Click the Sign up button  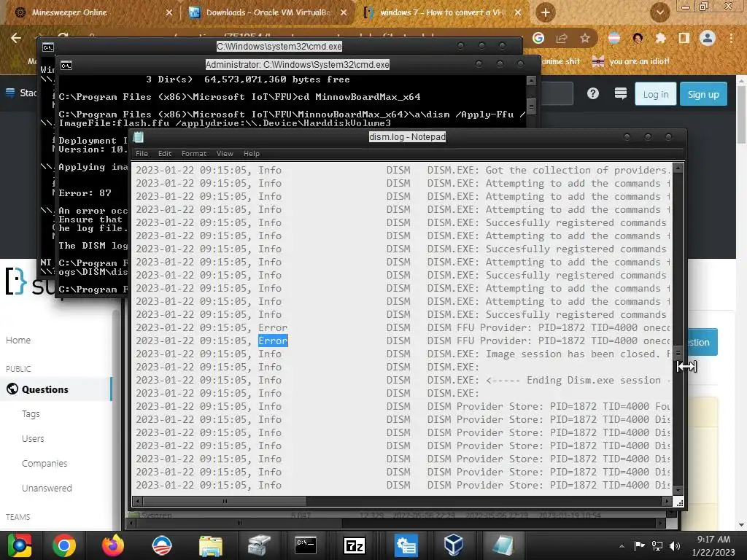point(703,94)
